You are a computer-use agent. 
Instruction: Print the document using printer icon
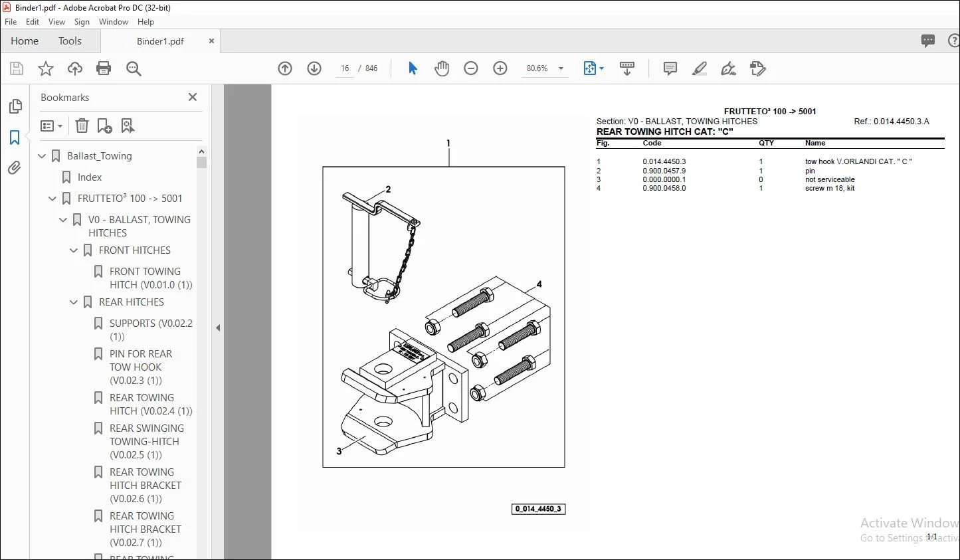104,68
